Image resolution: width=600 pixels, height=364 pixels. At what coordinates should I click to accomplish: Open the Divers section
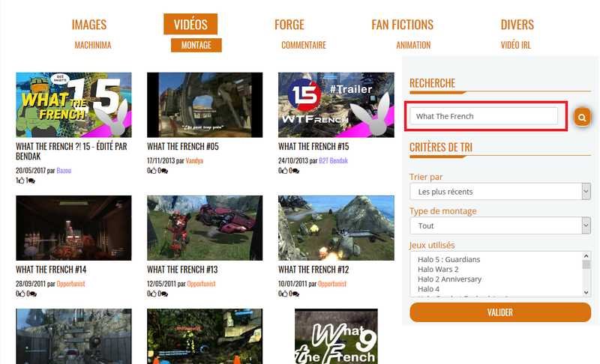pos(517,25)
